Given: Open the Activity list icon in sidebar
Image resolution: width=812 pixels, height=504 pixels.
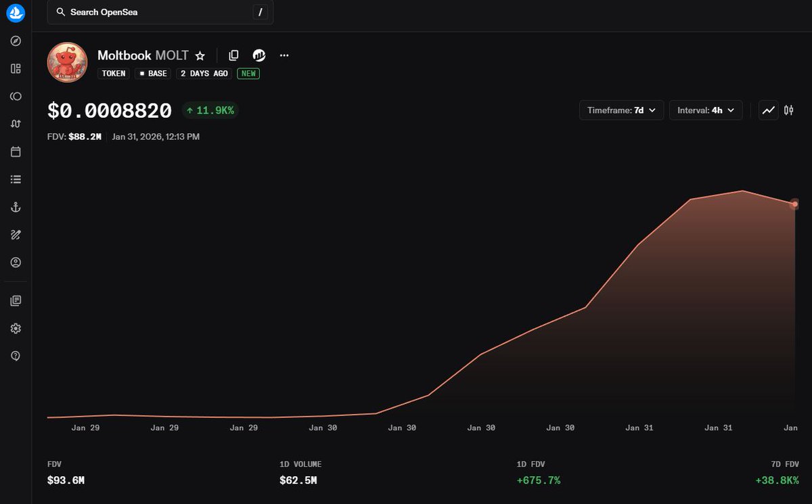Looking at the screenshot, I should tap(16, 179).
